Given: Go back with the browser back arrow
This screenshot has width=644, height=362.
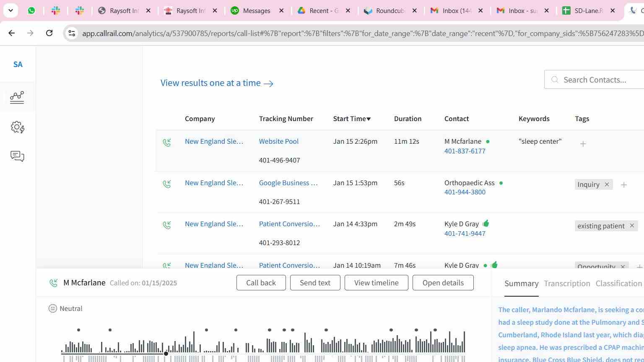Looking at the screenshot, I should [x=12, y=33].
